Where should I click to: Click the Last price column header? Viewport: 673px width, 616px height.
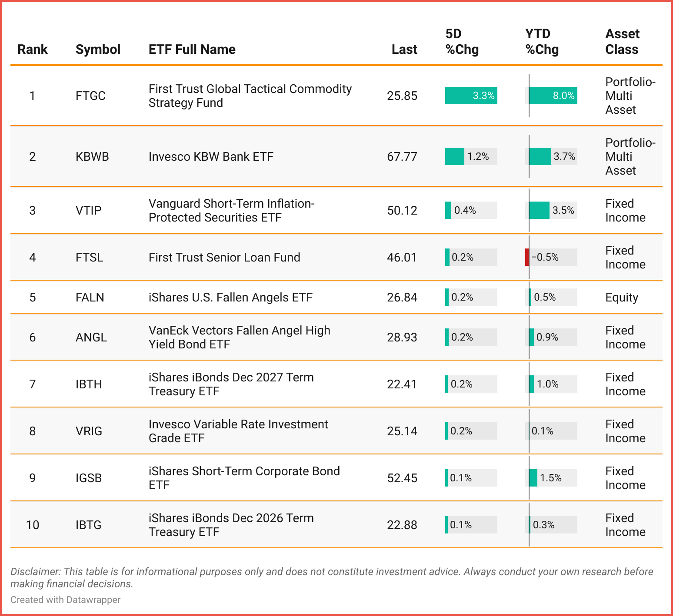pos(404,50)
